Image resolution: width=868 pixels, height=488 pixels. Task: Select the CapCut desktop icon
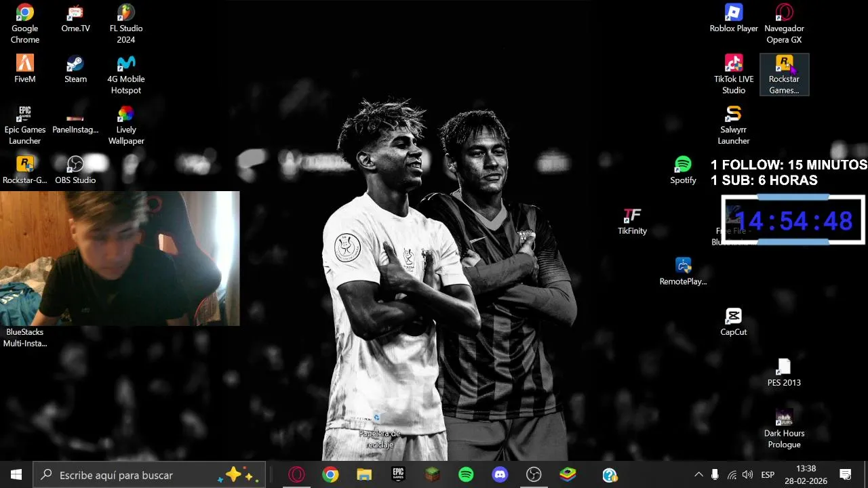click(x=734, y=321)
